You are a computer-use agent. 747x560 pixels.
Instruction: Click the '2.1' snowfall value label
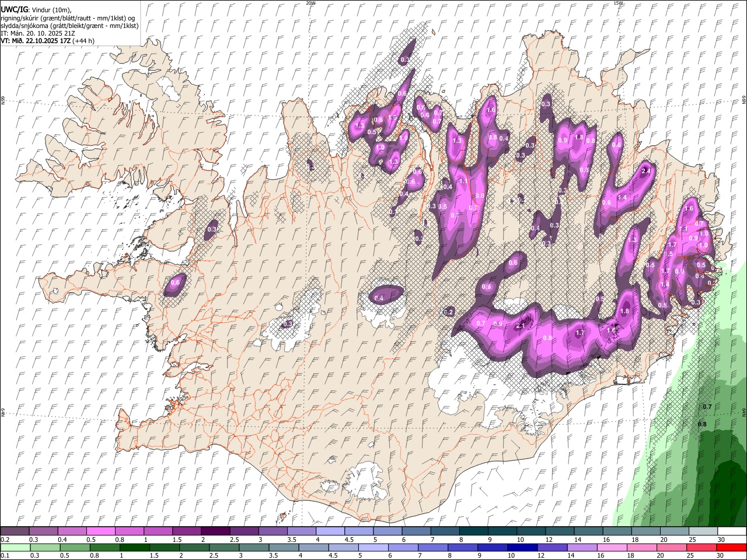pyautogui.click(x=521, y=326)
